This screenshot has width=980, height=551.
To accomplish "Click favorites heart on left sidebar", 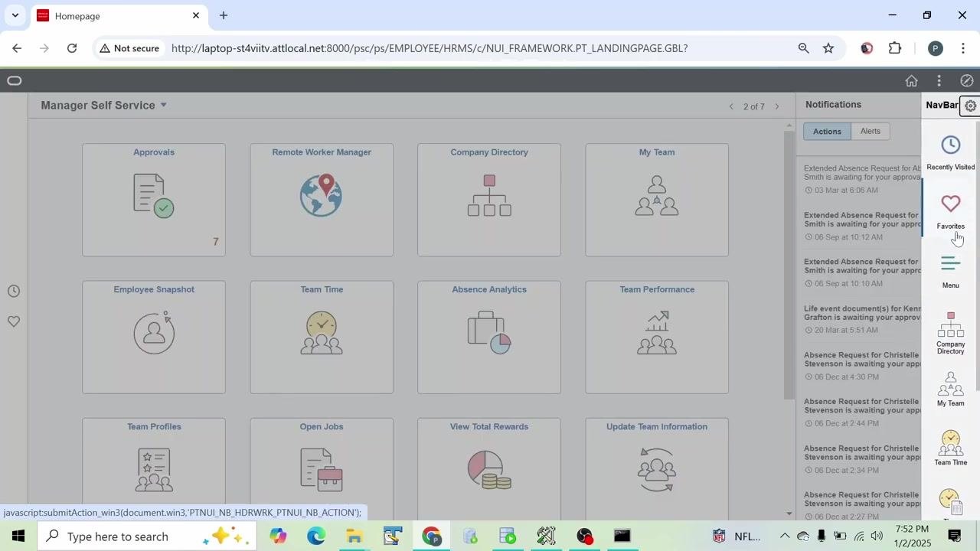I will [x=14, y=321].
